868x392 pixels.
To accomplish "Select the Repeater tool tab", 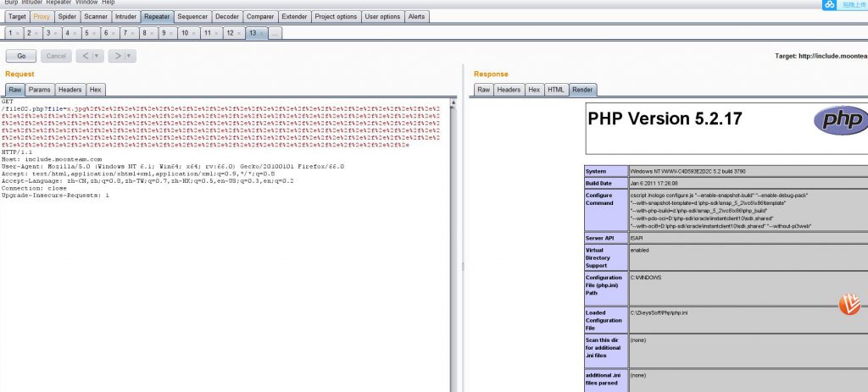I will tap(157, 17).
